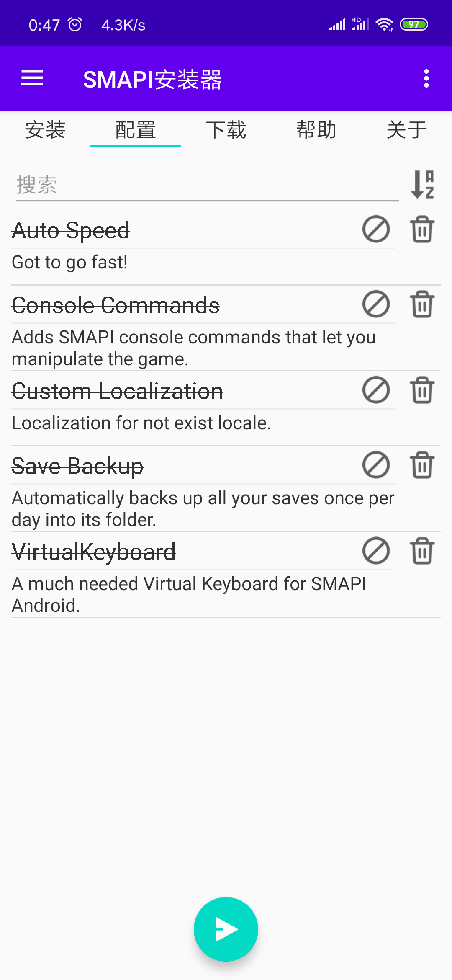Delete the Console Commands mod
The image size is (452, 980).
(x=422, y=304)
